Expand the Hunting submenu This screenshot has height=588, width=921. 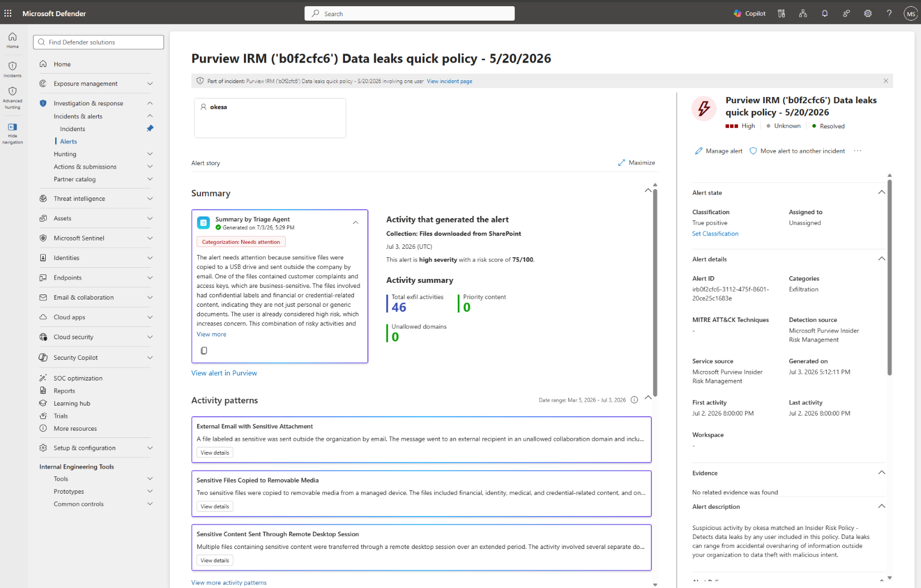point(150,154)
